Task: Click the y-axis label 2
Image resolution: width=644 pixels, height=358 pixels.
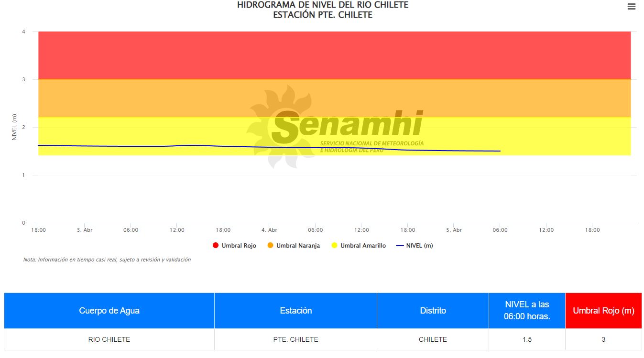Action: pos(23,127)
